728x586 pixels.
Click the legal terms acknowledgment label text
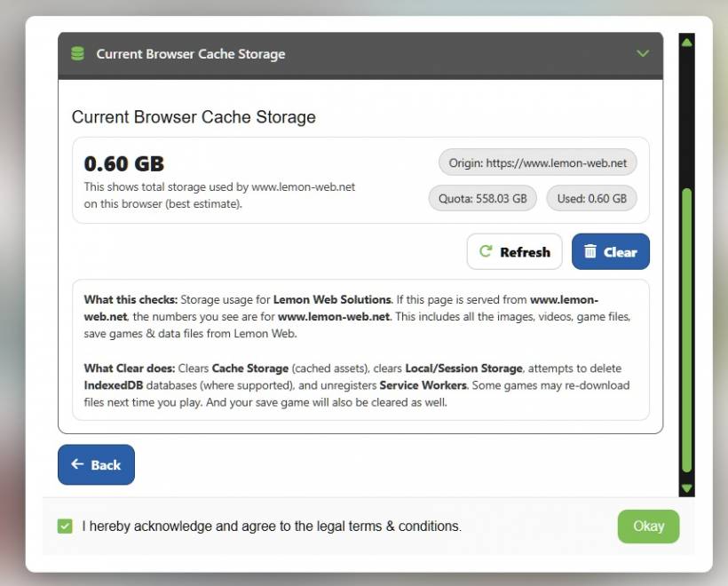pos(272,527)
